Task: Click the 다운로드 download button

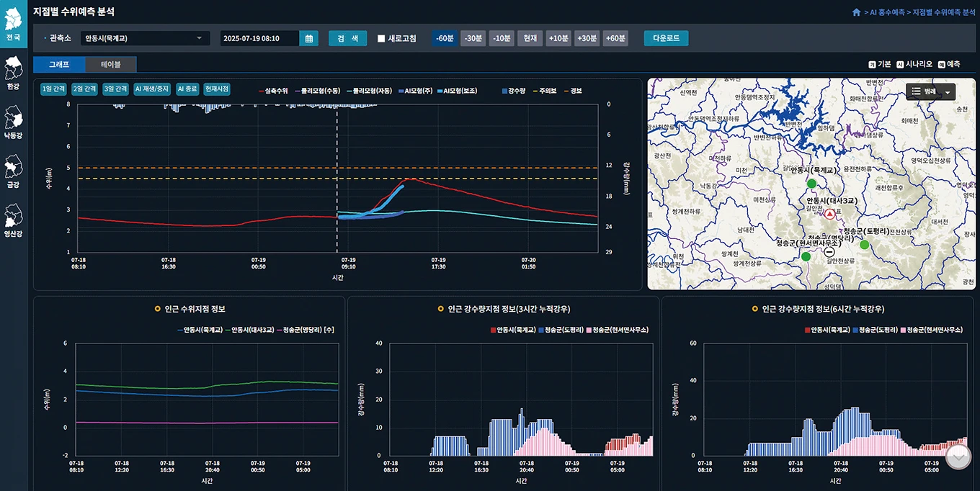Action: coord(666,38)
